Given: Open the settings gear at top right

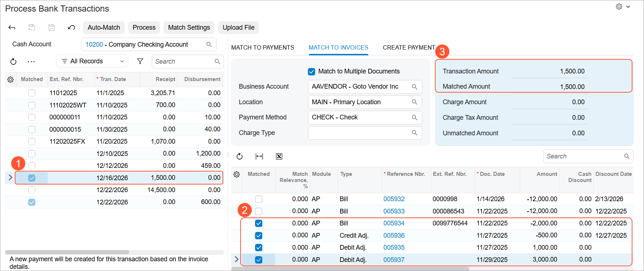Looking at the screenshot, I should (x=619, y=7).
